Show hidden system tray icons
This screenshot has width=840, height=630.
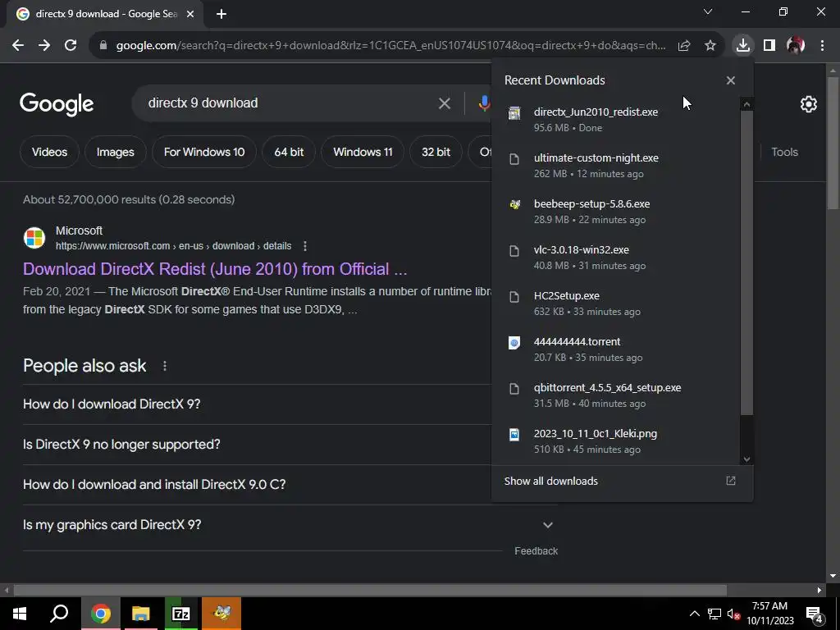point(694,614)
